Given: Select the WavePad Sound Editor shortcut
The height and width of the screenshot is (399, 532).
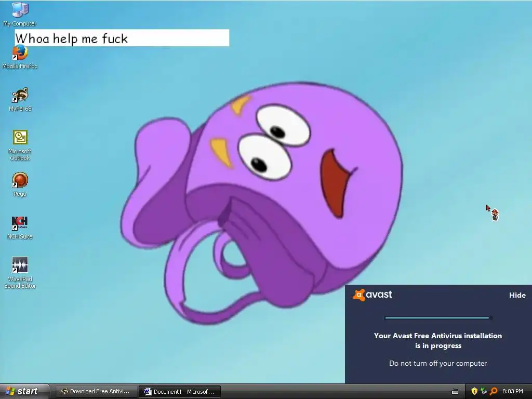Looking at the screenshot, I should pyautogui.click(x=20, y=273).
